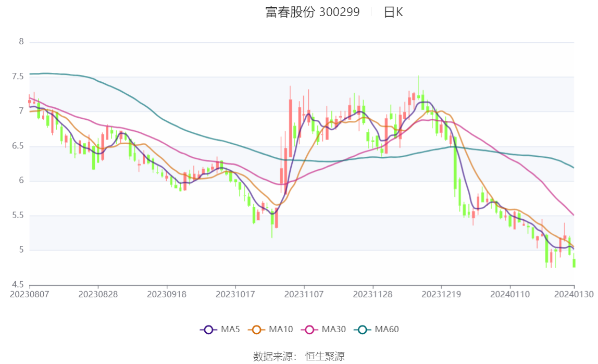This screenshot has height=364, width=598.
Task: Select the 20230807 date axis label
Action: [29, 295]
